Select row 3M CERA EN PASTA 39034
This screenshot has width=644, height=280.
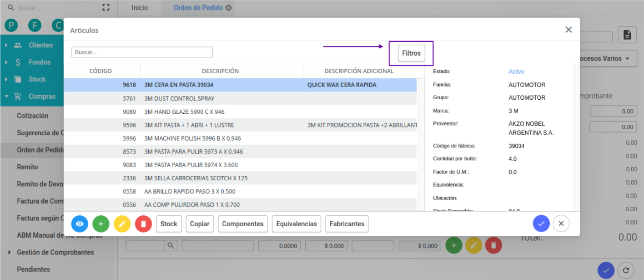[240, 85]
